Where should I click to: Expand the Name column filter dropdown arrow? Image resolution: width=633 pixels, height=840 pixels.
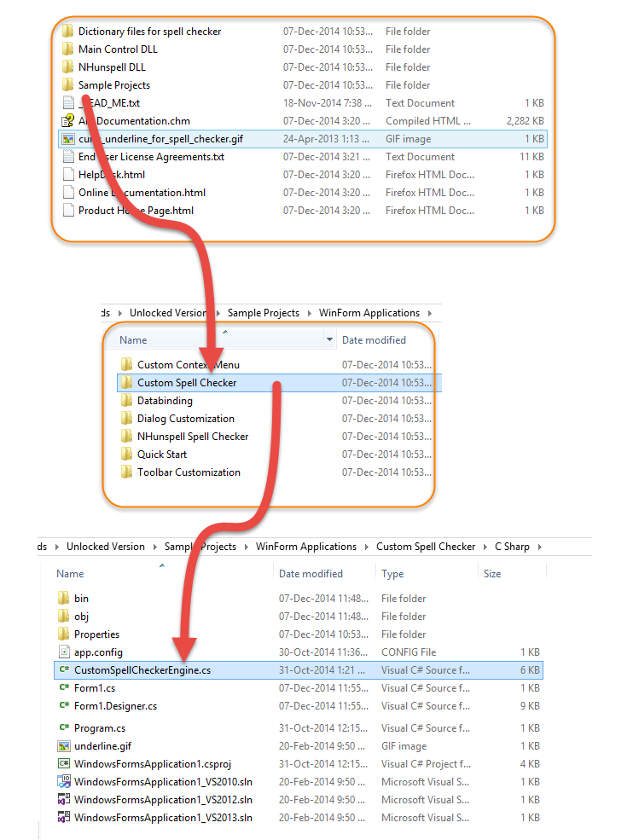[x=329, y=340]
